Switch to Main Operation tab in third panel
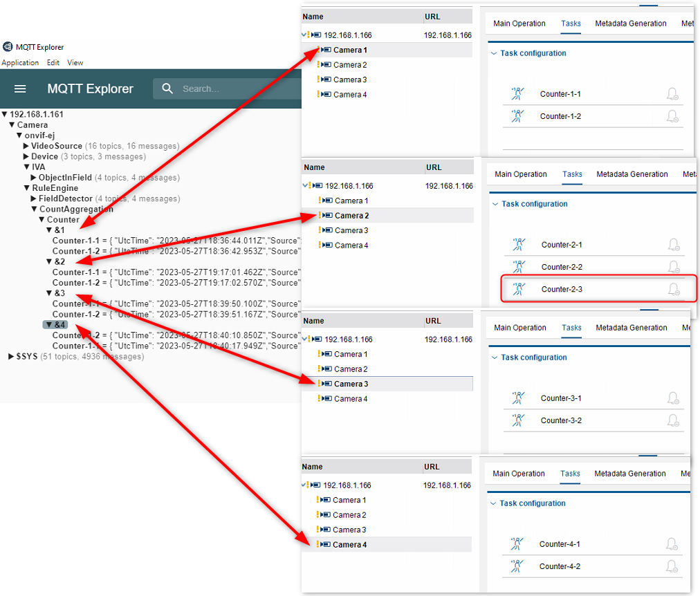Viewport: 700px width, 596px height. coord(520,328)
